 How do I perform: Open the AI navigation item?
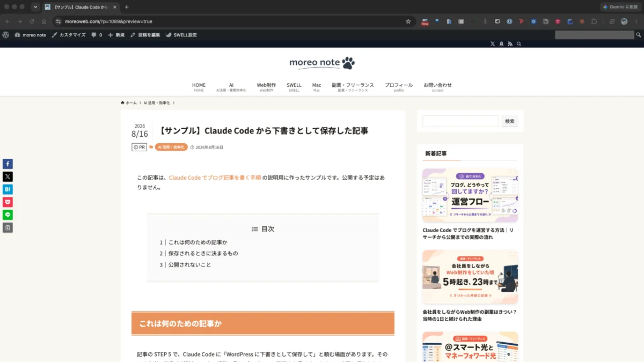pyautogui.click(x=231, y=87)
